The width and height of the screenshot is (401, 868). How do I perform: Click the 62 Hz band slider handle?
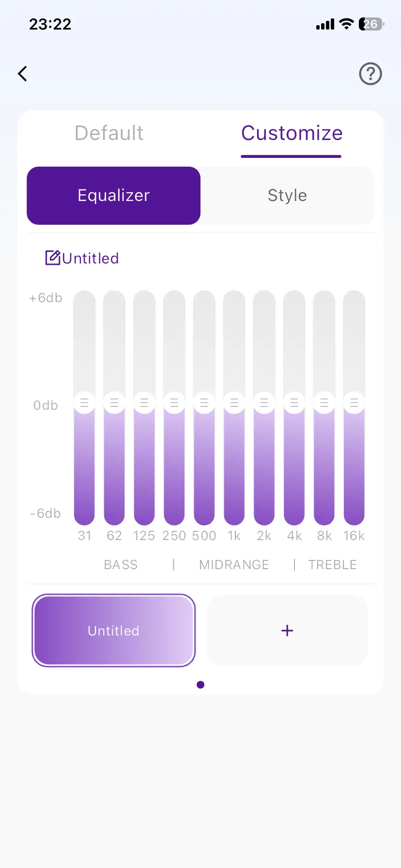(114, 403)
